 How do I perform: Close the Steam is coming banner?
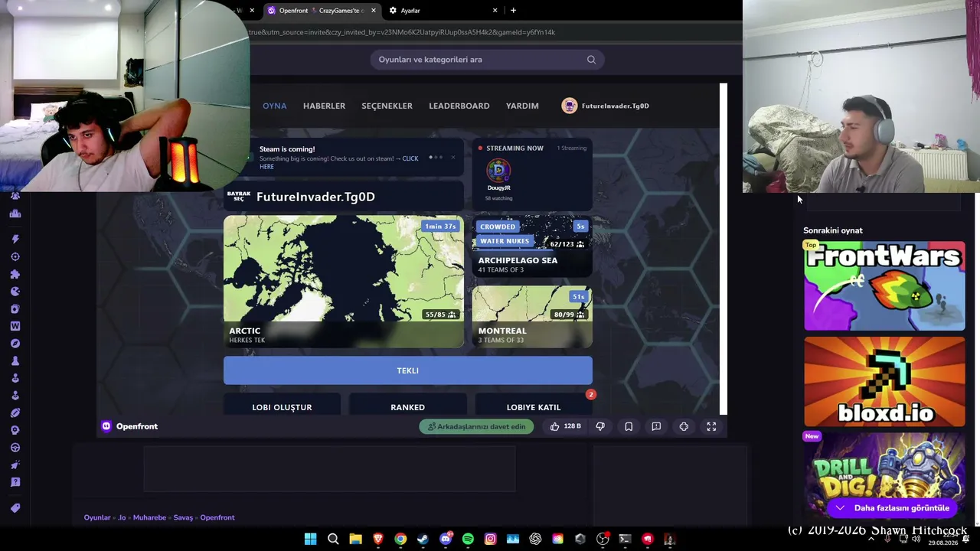click(452, 158)
